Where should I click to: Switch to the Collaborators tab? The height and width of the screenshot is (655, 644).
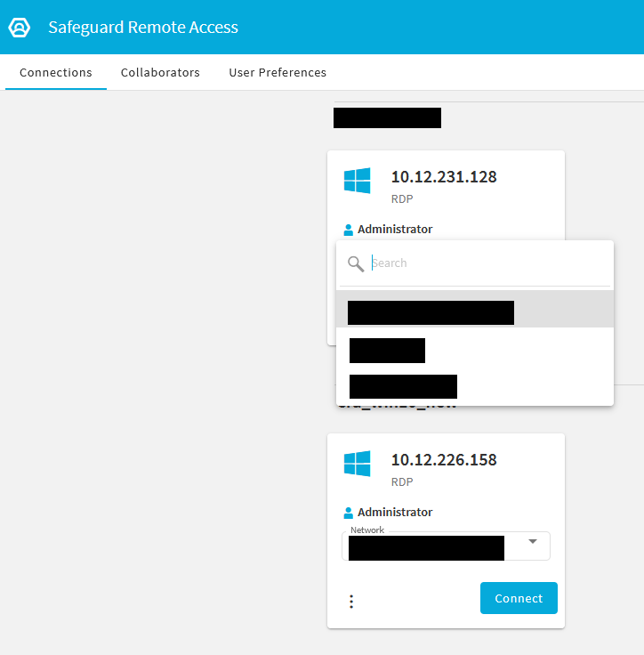(x=160, y=73)
